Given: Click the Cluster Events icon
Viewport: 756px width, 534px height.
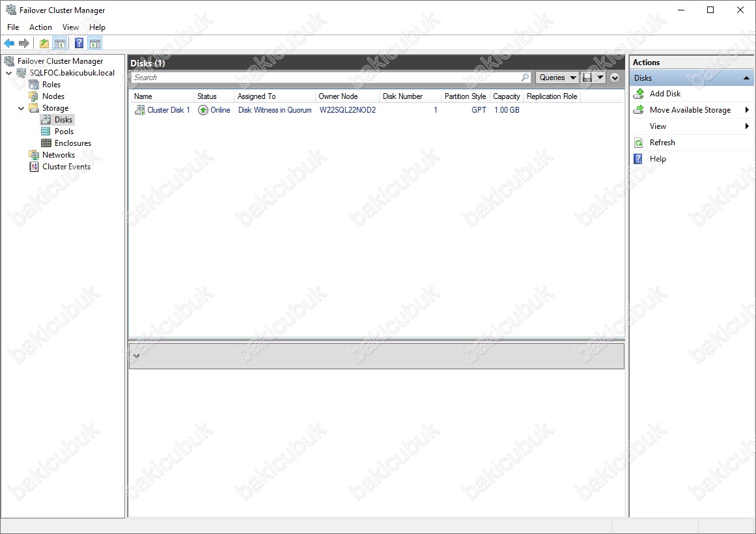Looking at the screenshot, I should click(x=34, y=167).
